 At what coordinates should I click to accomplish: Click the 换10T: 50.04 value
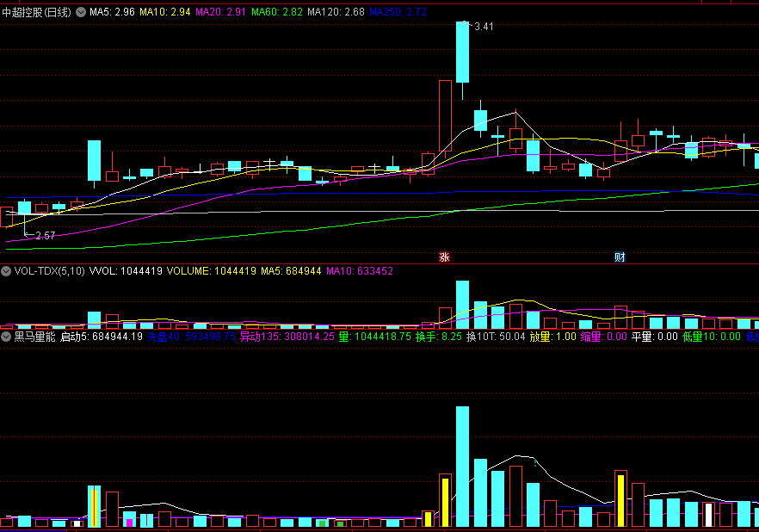(496, 337)
